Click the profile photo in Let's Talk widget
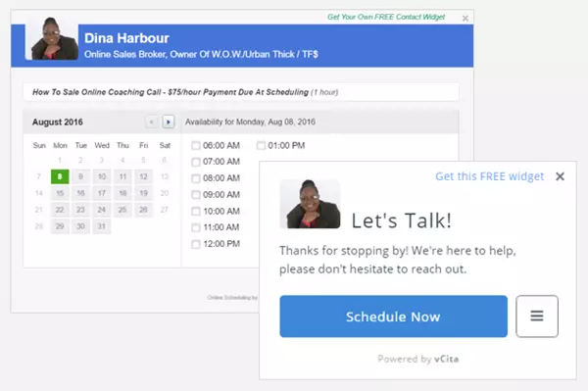This screenshot has width=588, height=391. coord(311,204)
